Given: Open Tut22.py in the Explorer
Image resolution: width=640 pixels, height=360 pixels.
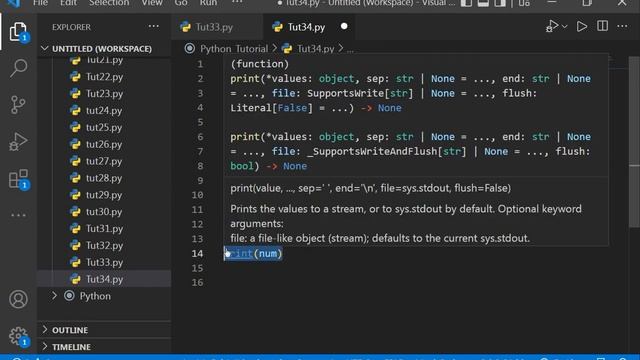Looking at the screenshot, I should [x=104, y=77].
